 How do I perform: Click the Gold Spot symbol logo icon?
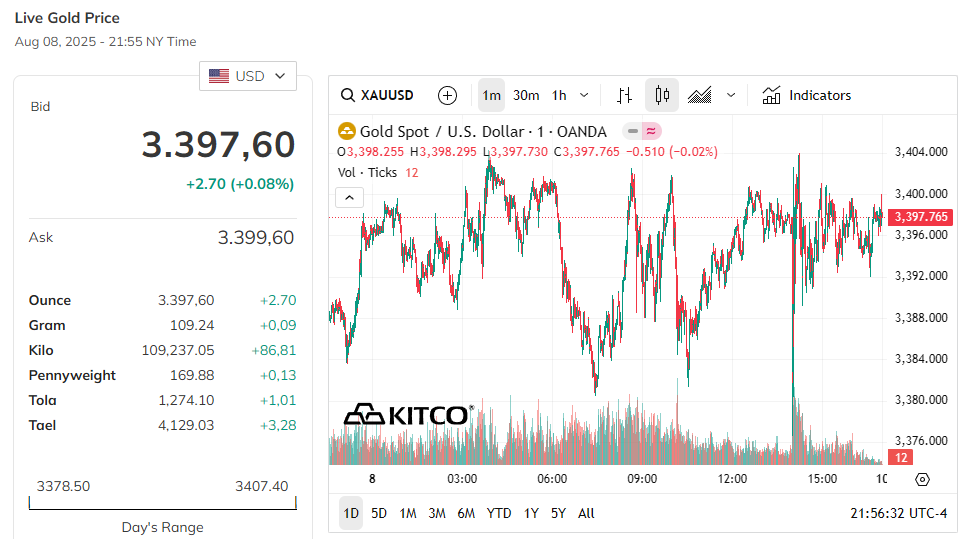coord(346,131)
